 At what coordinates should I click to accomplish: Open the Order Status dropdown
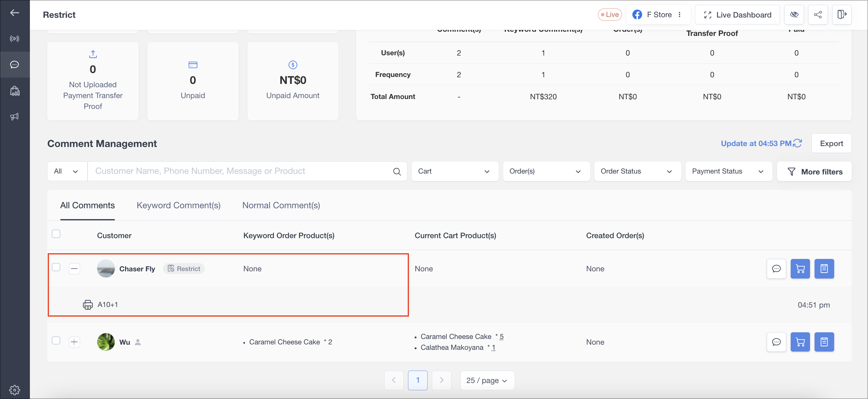(637, 171)
